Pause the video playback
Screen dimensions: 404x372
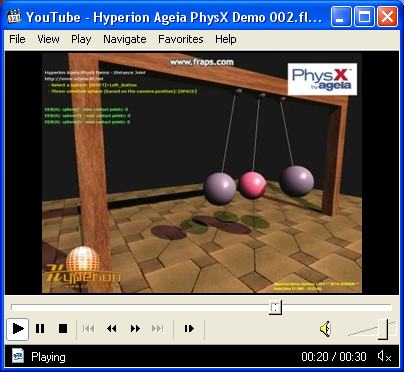tap(40, 329)
